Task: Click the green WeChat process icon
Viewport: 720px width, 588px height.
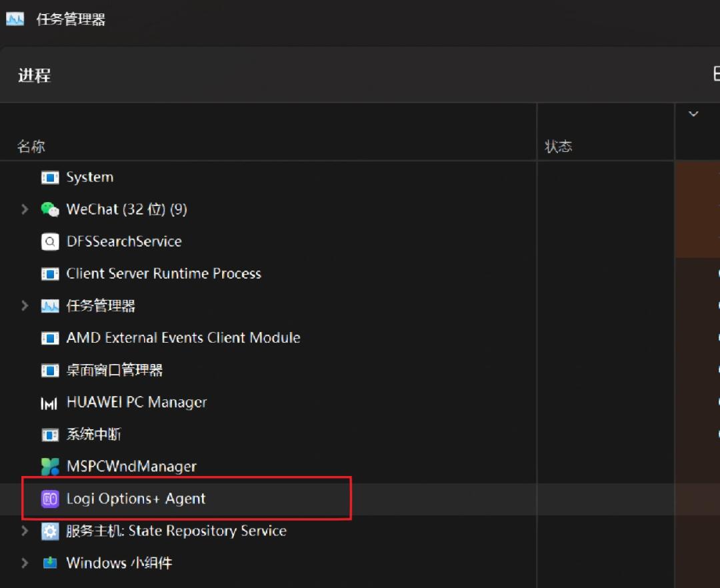Action: [50, 209]
